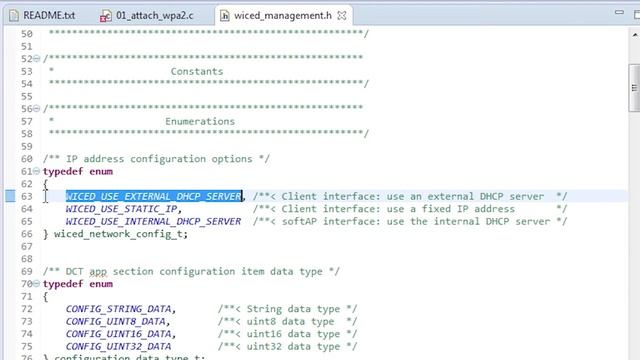
Task: Collapse the comment block at line 52
Action: (x=37, y=59)
